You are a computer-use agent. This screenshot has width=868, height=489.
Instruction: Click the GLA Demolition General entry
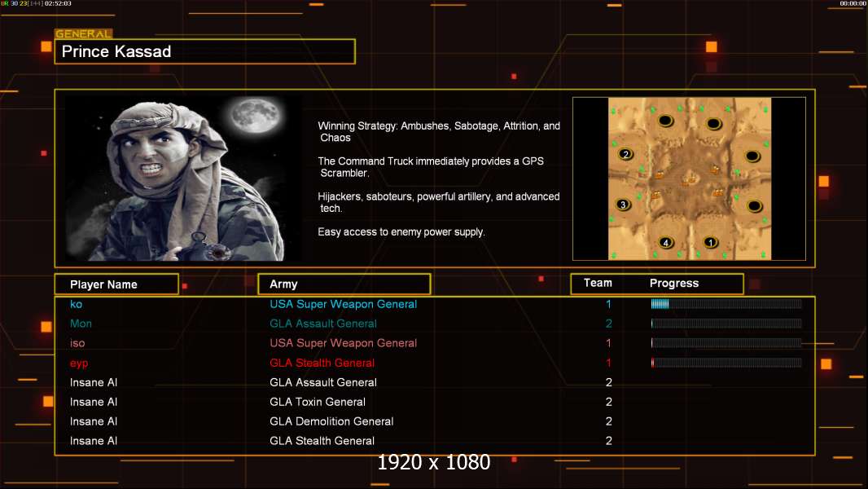pyautogui.click(x=331, y=421)
